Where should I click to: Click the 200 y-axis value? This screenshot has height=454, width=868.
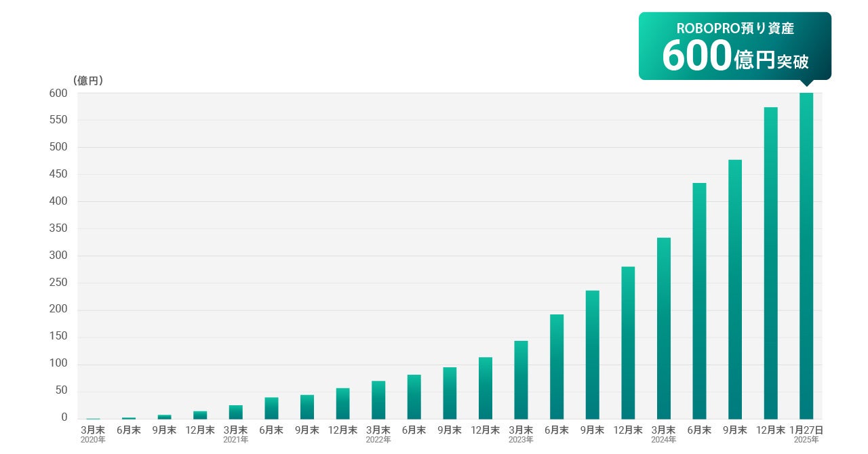tap(58, 310)
